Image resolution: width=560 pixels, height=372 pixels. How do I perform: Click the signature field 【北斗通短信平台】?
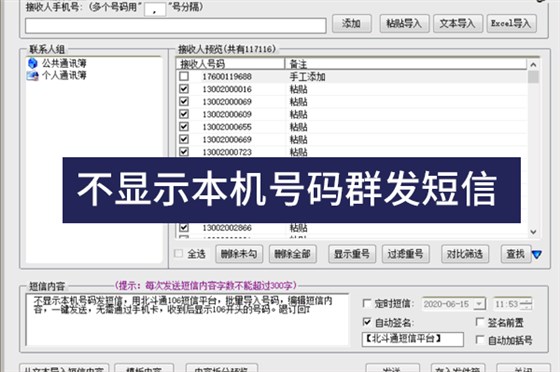(412, 339)
